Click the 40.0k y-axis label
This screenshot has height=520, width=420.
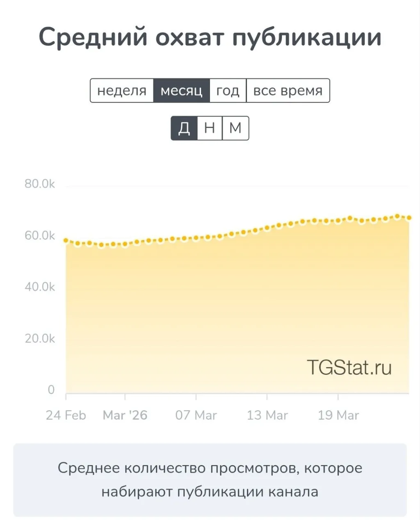[x=40, y=287]
